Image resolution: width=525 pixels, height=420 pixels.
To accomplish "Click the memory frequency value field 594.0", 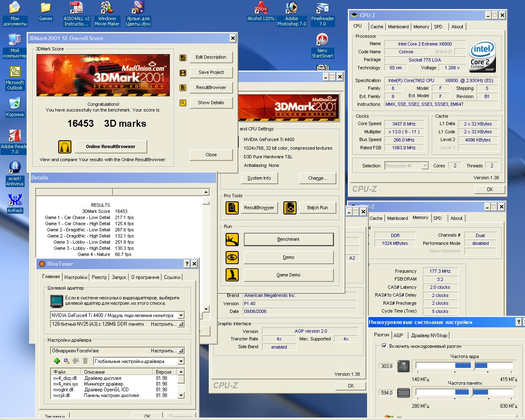I will click(x=387, y=393).
